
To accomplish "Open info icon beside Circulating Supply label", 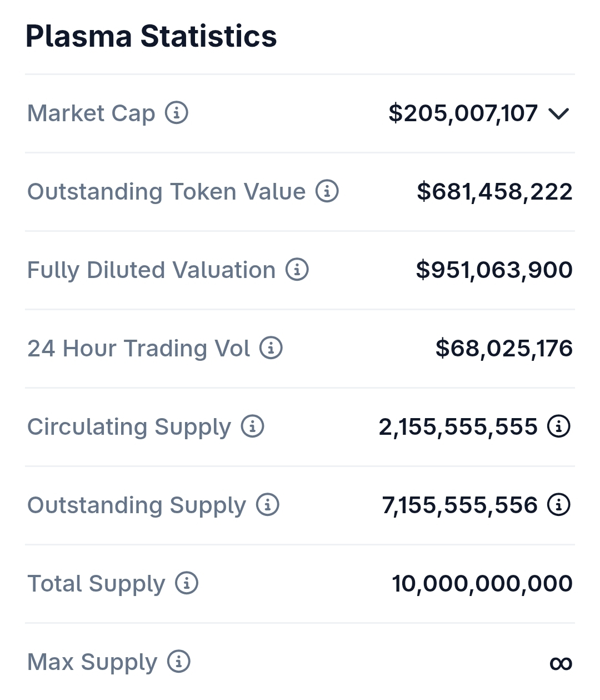I will pos(252,426).
